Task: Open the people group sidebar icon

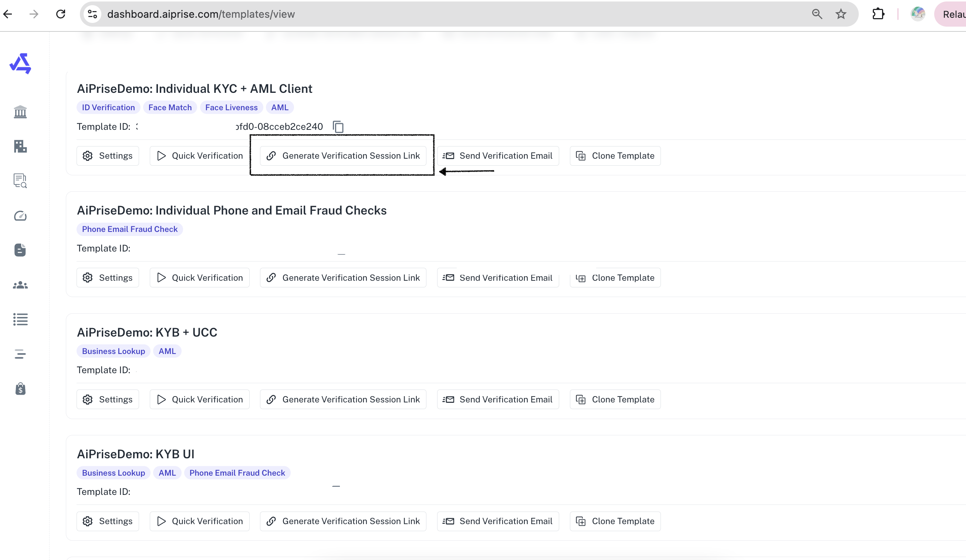Action: (20, 285)
